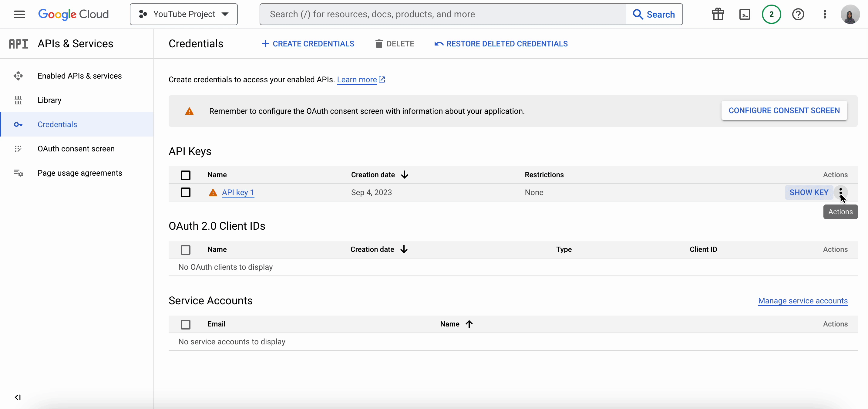Click the Restrictions column header
The width and height of the screenshot is (868, 409).
544,175
